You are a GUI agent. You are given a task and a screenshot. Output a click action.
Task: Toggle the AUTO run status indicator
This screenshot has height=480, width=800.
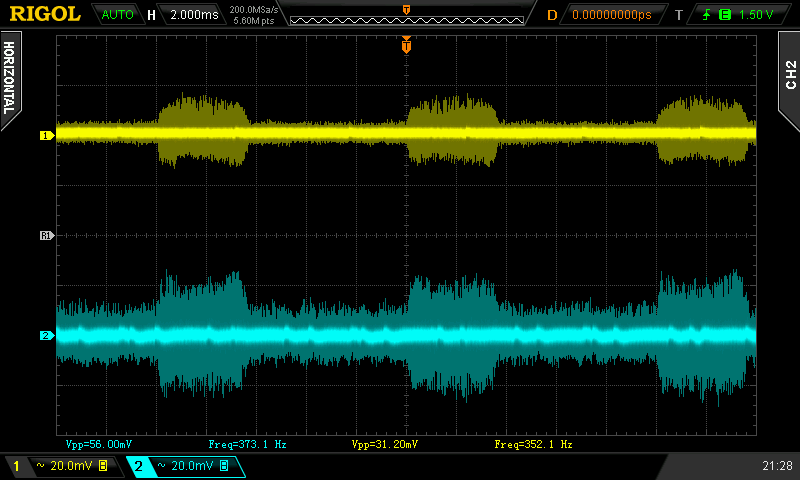pos(118,15)
